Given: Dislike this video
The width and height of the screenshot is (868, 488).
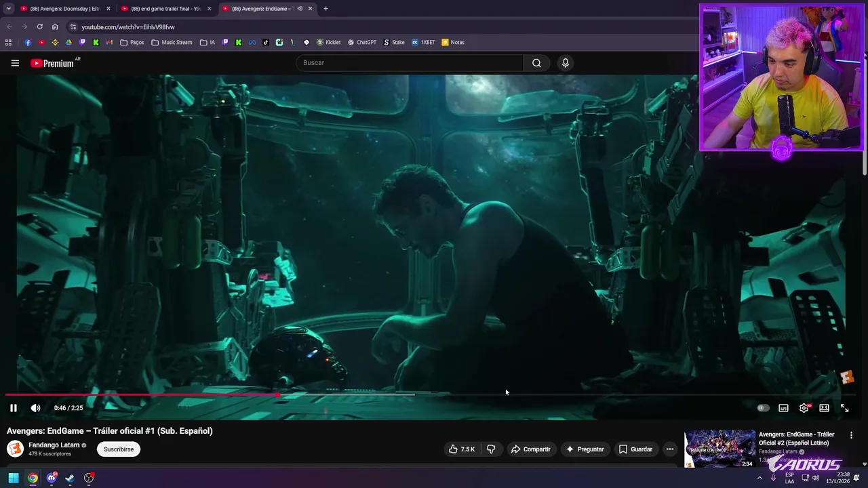Looking at the screenshot, I should [491, 449].
